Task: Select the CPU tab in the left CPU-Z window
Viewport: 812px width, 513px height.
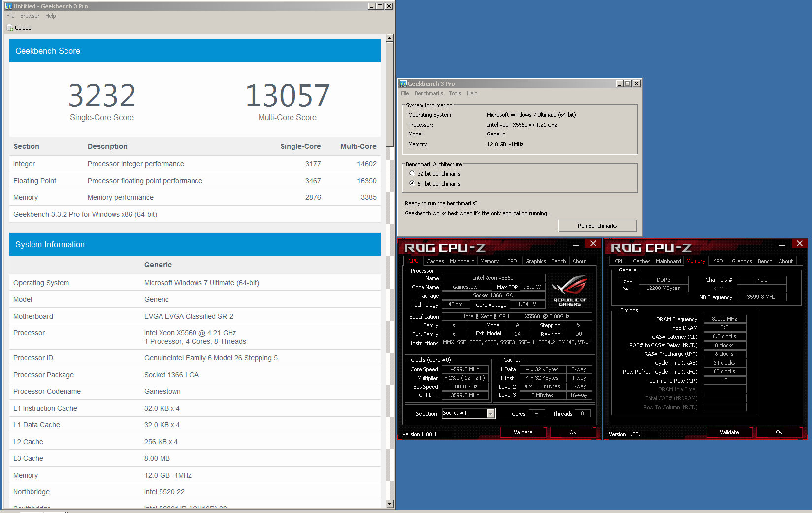Action: coord(414,261)
